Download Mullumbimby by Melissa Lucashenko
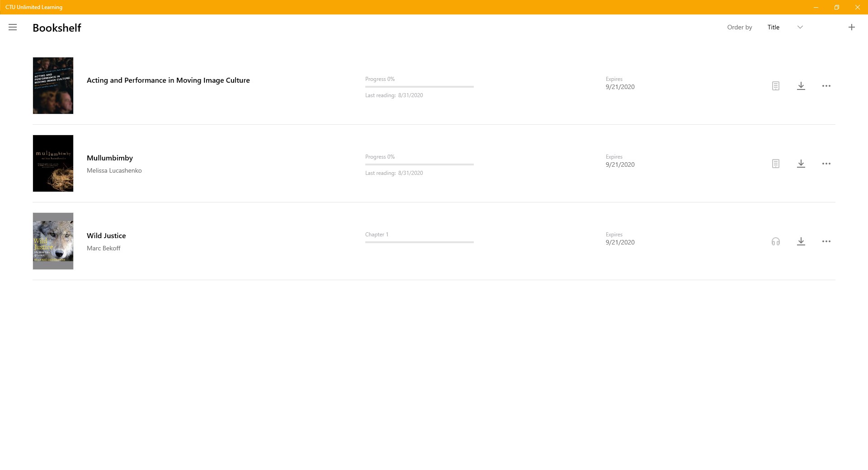 pos(801,164)
